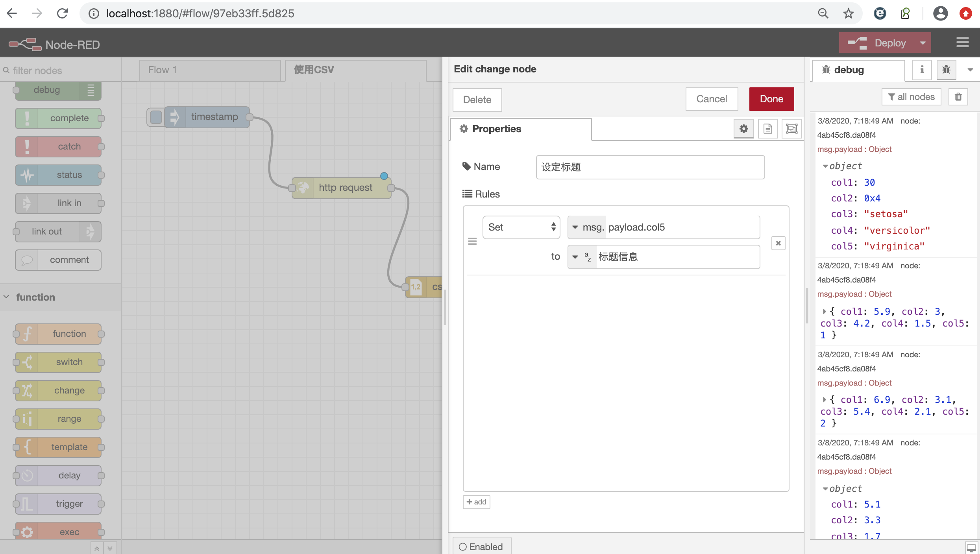Click the magnifier icon in filter nodes box
The width and height of the screenshot is (980, 554).
[6, 70]
